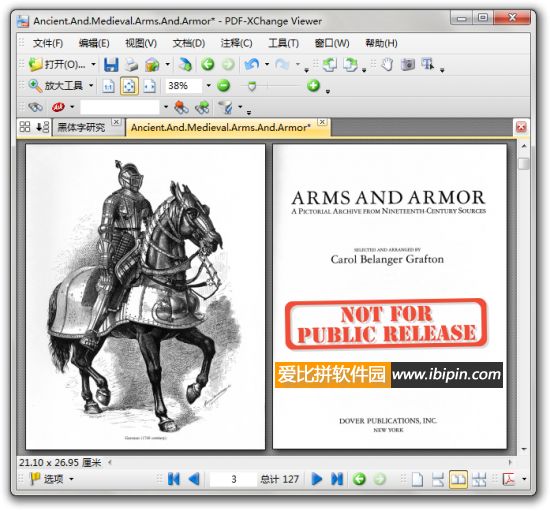550x511 pixels.
Task: Close the Arms And Armor tab
Action: (x=322, y=122)
